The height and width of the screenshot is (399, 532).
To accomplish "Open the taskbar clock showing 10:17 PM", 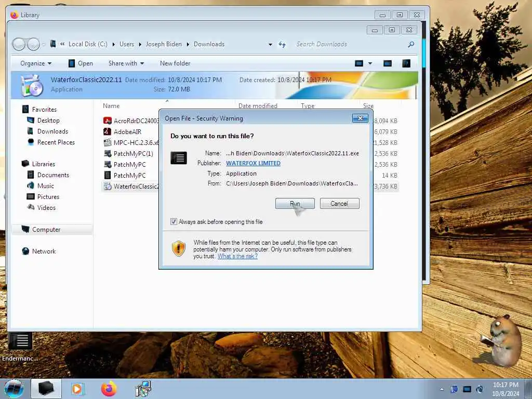I will pyautogui.click(x=506, y=389).
